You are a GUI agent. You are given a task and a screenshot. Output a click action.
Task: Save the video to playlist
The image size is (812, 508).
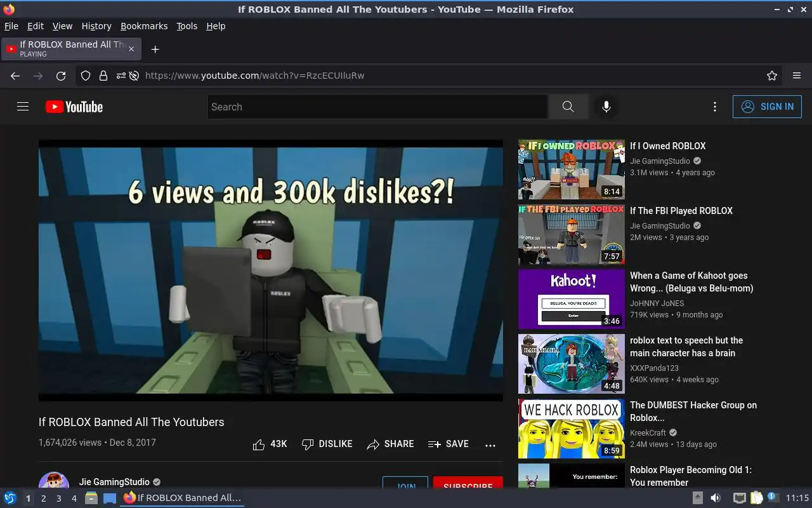[449, 444]
